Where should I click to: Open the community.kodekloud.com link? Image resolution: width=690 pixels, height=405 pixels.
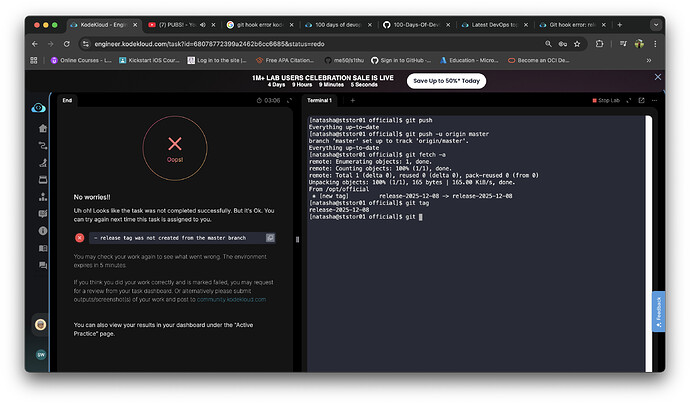click(231, 300)
